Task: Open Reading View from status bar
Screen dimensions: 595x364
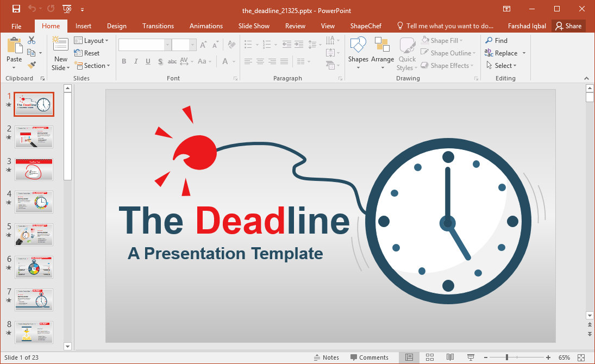Action: (450, 357)
